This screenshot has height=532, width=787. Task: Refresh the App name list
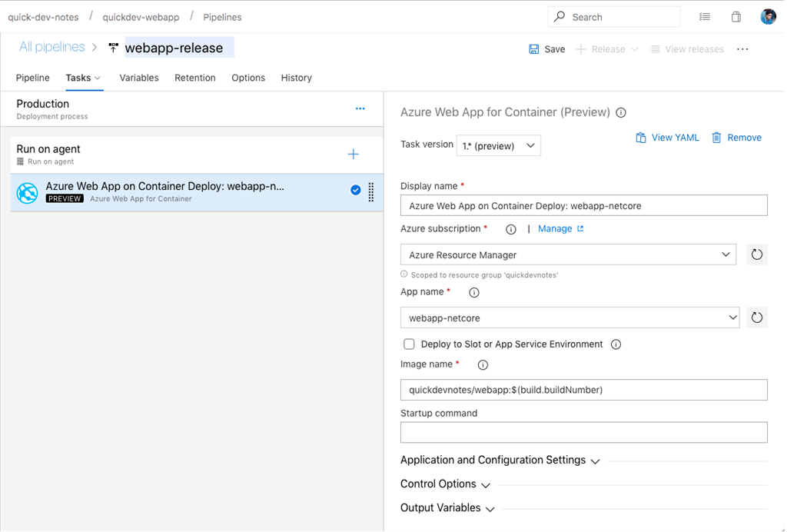click(756, 317)
